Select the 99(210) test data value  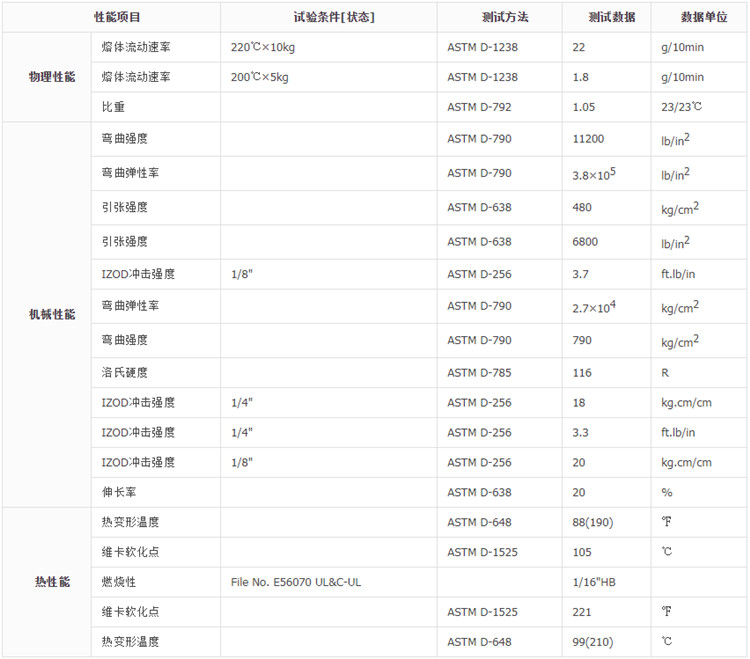click(593, 642)
